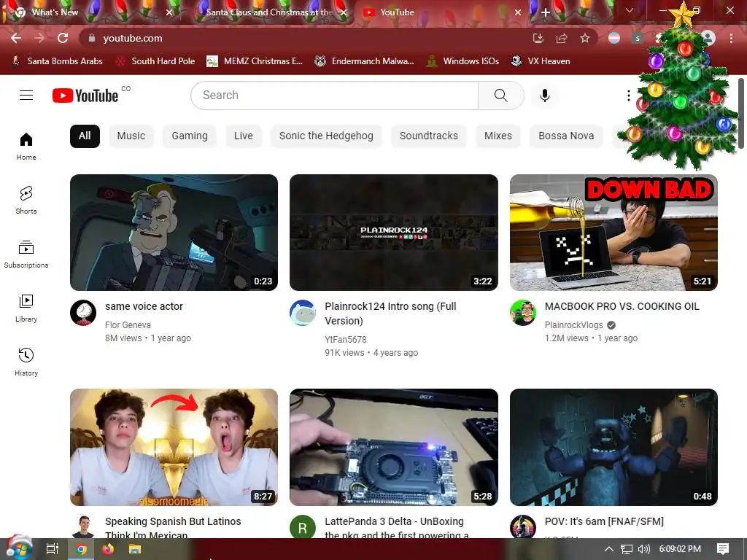The height and width of the screenshot is (560, 747).
Task: Open Endermanch Malwa... bookmark
Action: pos(365,61)
